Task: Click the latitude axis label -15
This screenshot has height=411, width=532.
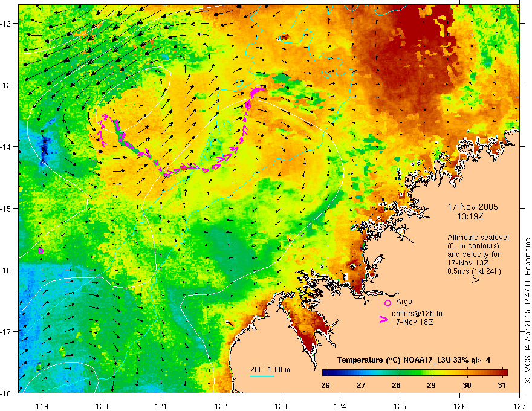Action: (7, 208)
